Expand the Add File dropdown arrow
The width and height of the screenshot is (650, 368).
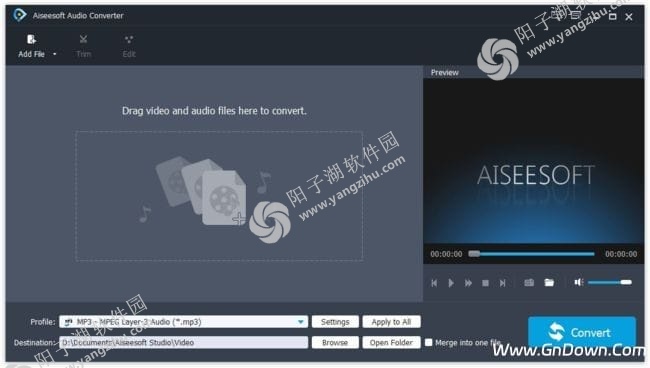click(54, 54)
